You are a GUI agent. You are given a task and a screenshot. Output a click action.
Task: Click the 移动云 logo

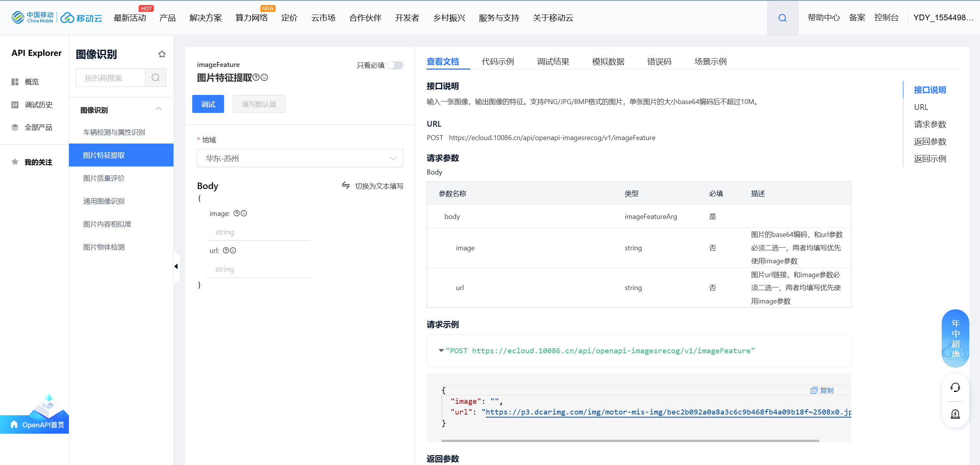tap(82, 18)
